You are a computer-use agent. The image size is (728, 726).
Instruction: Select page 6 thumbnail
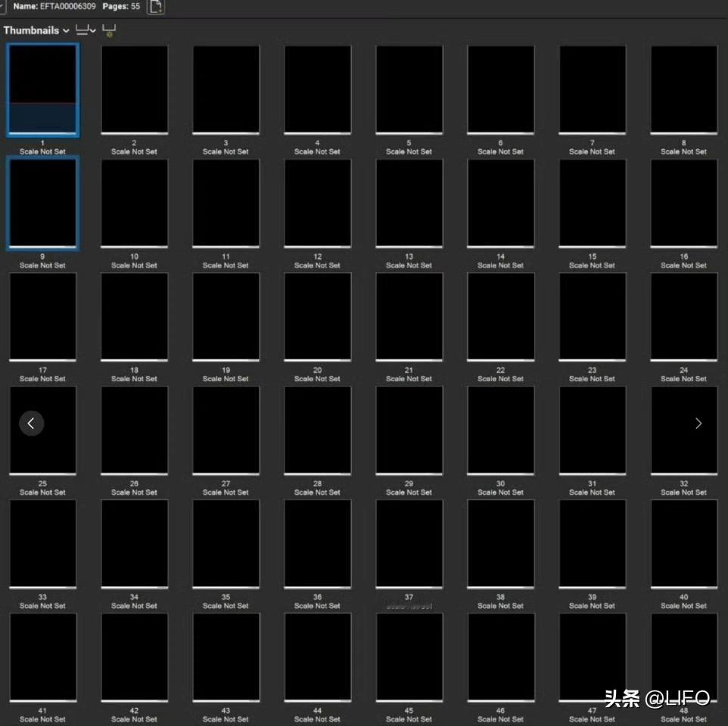pos(500,91)
